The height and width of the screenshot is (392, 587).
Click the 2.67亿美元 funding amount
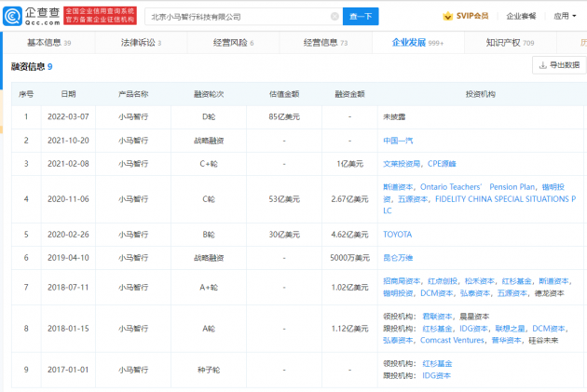349,199
